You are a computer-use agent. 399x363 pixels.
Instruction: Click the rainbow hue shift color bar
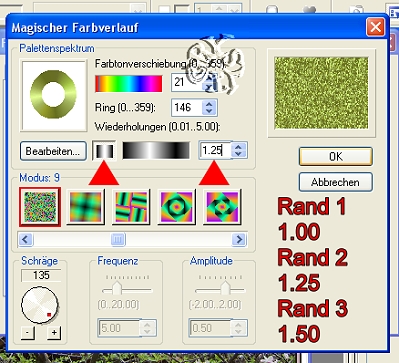(x=129, y=83)
